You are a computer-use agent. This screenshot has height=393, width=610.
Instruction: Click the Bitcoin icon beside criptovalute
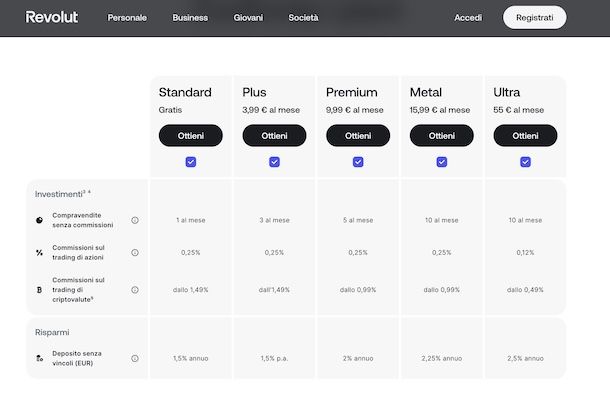click(x=39, y=290)
